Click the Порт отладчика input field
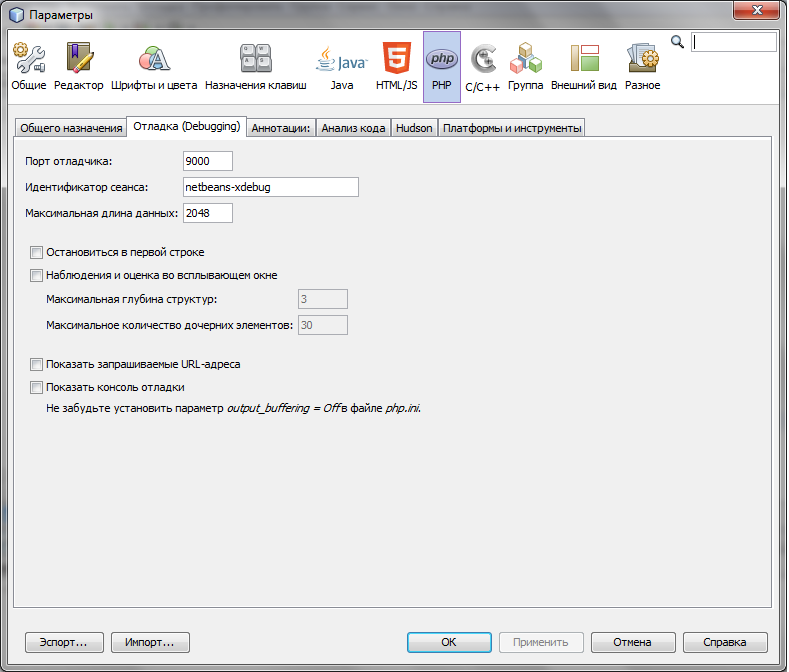This screenshot has height=672, width=789. [208, 161]
